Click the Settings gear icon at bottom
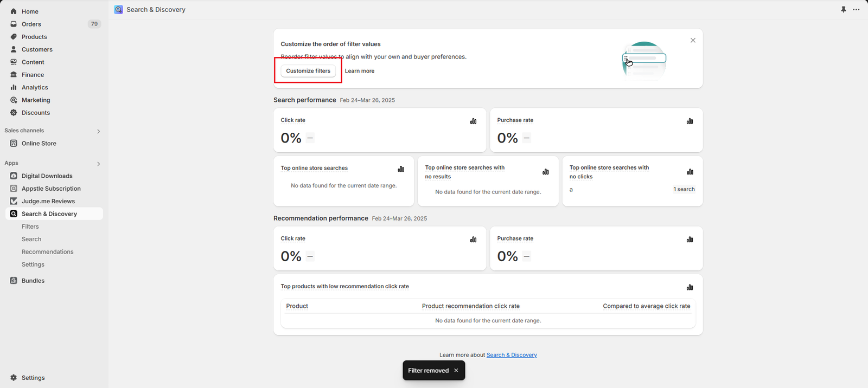The image size is (868, 388). tap(14, 378)
